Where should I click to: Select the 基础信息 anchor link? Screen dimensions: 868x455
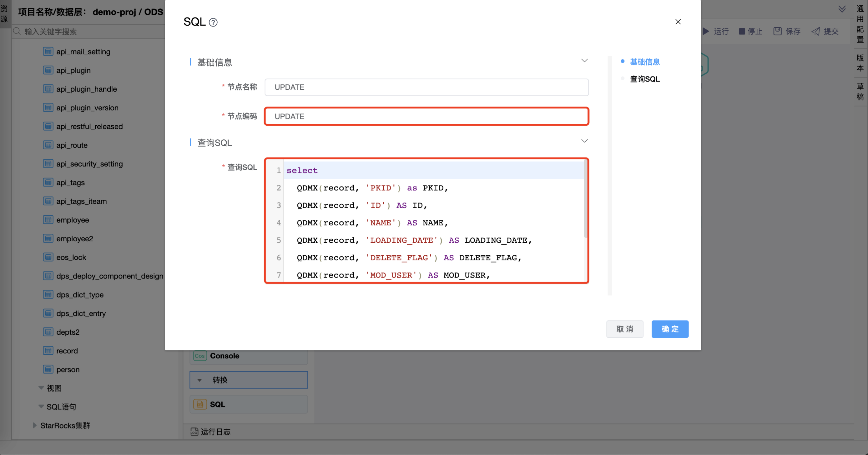click(x=645, y=62)
